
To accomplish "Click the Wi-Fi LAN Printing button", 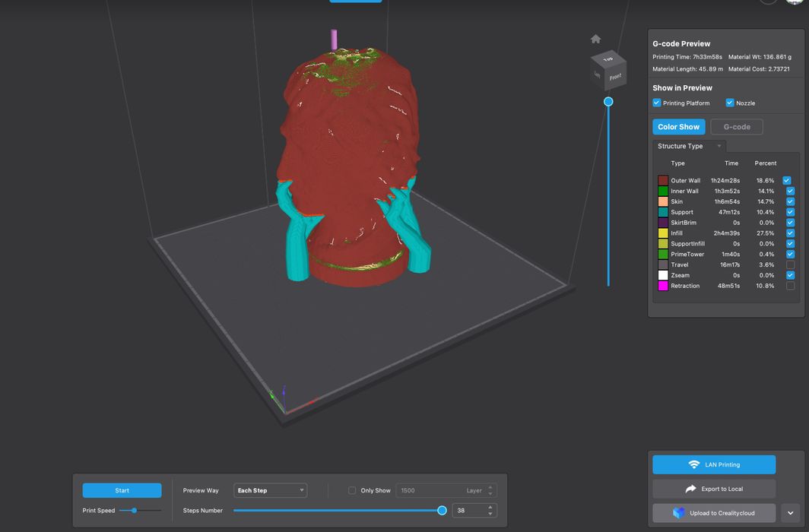I will 713,464.
